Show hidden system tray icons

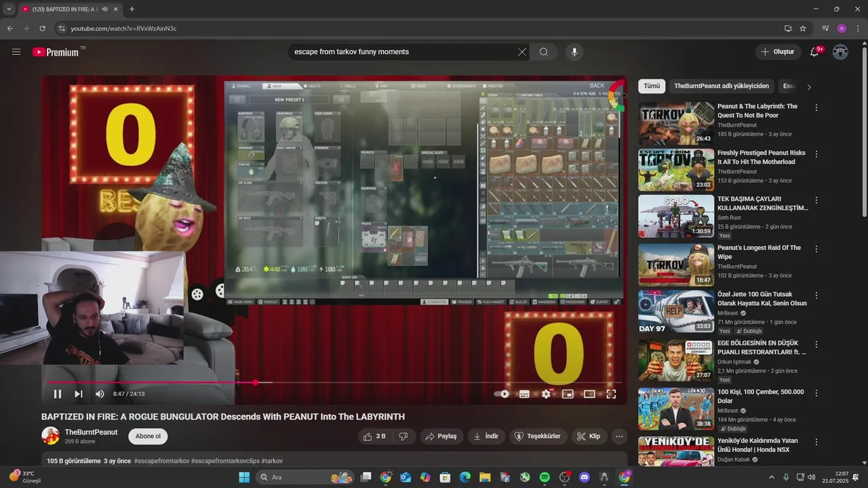771,477
